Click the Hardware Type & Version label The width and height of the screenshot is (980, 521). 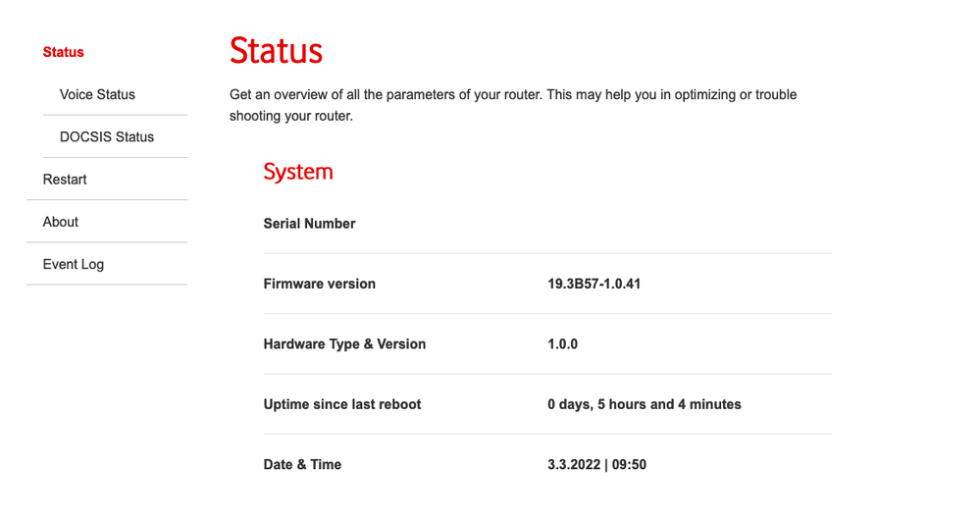[344, 344]
